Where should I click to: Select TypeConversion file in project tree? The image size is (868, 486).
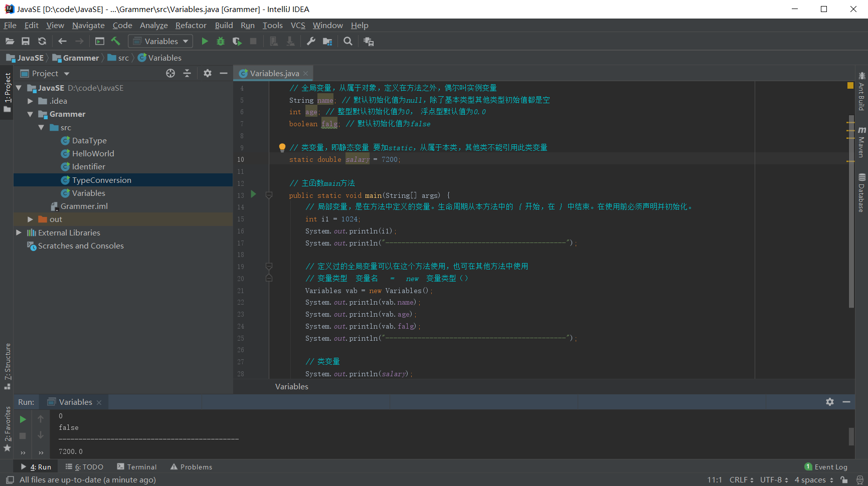point(101,180)
